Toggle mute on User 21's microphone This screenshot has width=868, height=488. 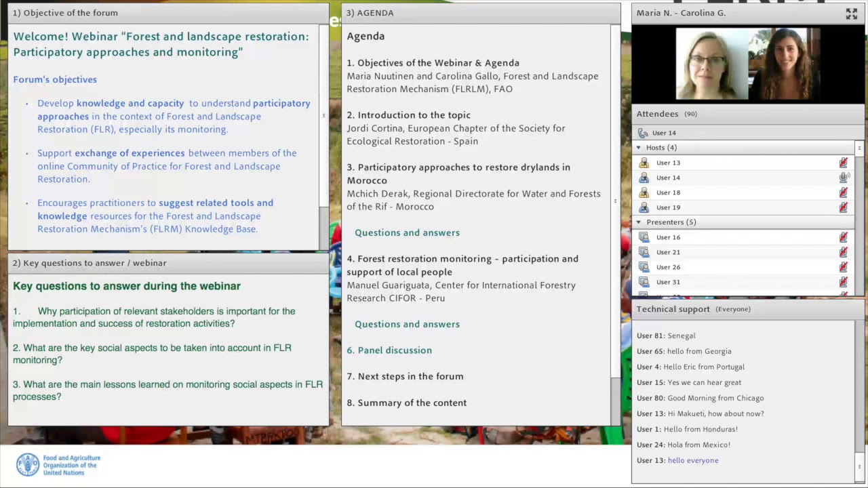coord(844,252)
